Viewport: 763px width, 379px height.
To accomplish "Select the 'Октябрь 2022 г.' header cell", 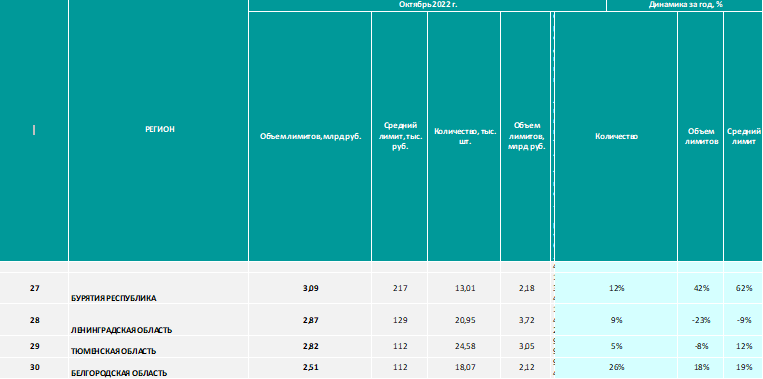I will tap(427, 5).
